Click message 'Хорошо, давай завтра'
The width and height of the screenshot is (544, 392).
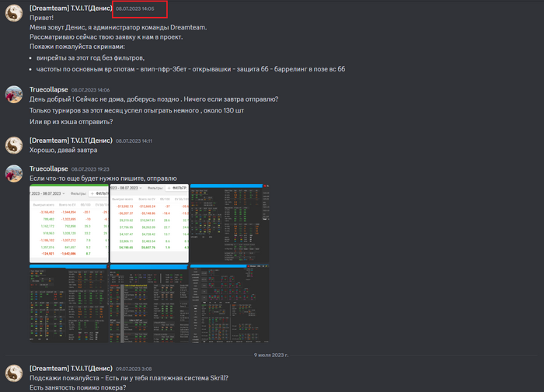click(x=64, y=150)
